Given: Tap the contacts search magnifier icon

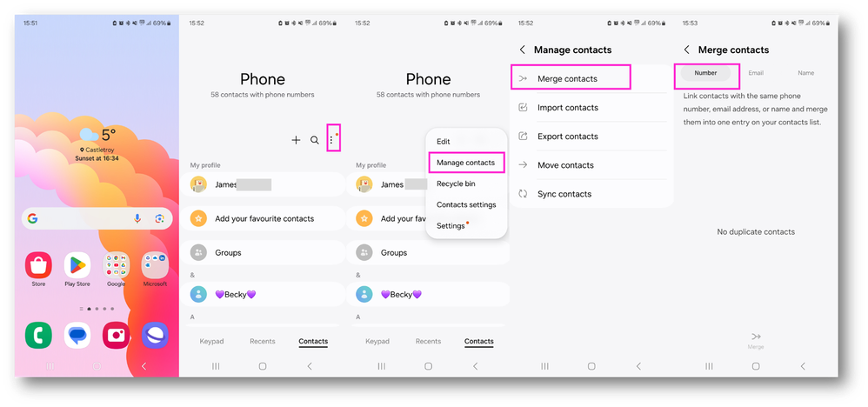Looking at the screenshot, I should [315, 140].
